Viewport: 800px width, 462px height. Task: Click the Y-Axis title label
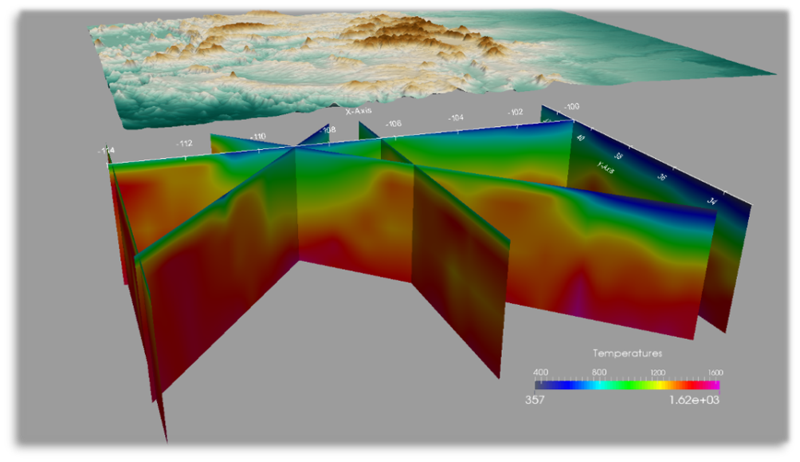[606, 167]
